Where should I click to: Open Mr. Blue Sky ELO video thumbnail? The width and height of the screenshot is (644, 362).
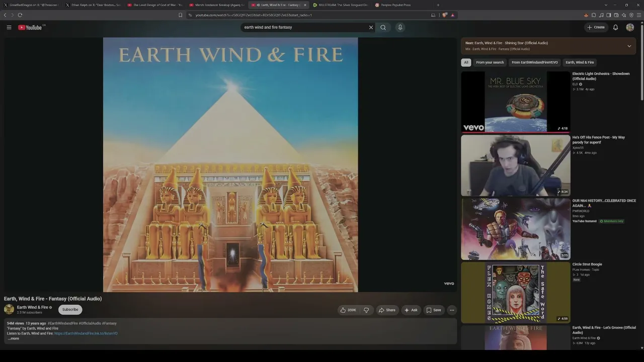pyautogui.click(x=516, y=102)
